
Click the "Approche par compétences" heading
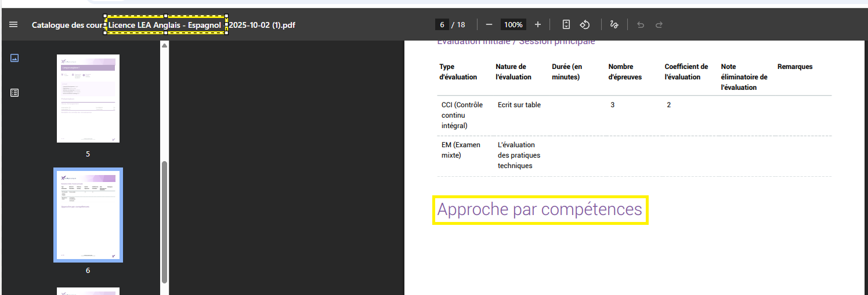[x=540, y=209]
